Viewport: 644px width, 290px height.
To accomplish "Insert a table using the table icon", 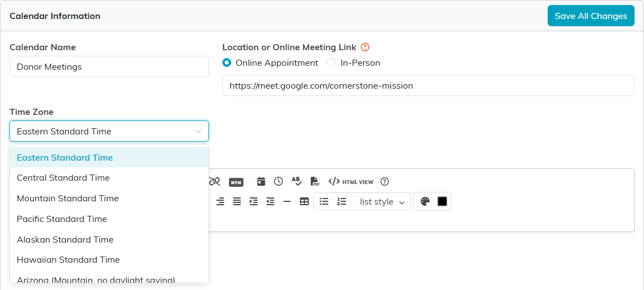I will point(304,201).
